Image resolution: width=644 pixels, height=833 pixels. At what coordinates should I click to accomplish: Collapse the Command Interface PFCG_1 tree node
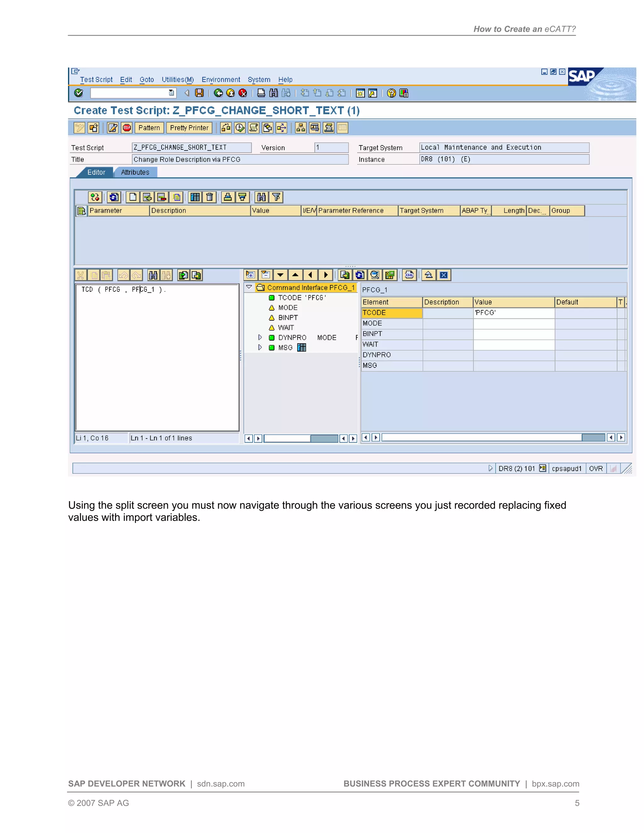(249, 287)
